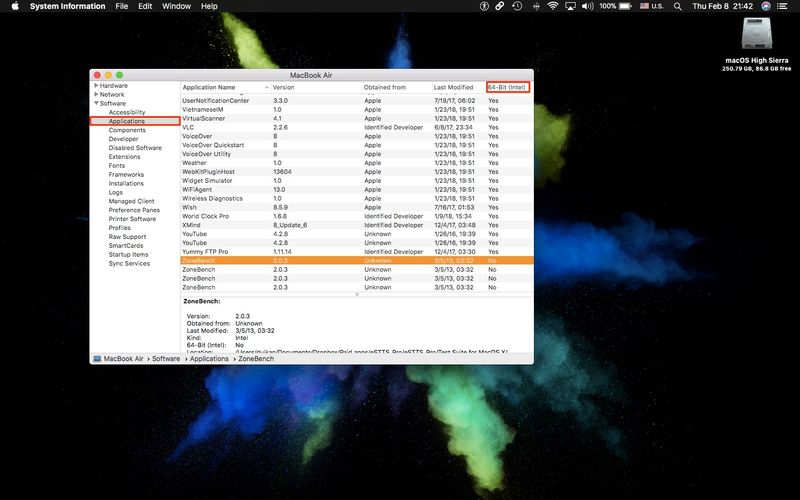
Task: Activate Siri from menu bar
Action: pos(766,6)
